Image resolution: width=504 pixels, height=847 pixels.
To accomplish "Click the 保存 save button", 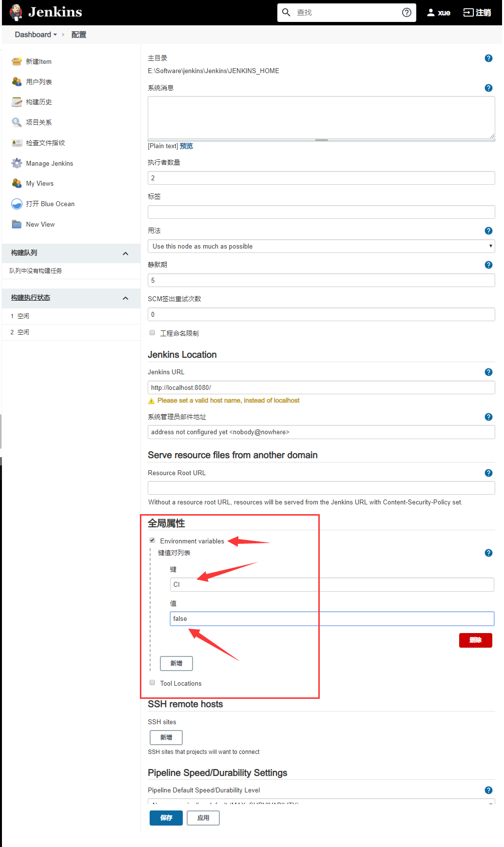I will 166,818.
